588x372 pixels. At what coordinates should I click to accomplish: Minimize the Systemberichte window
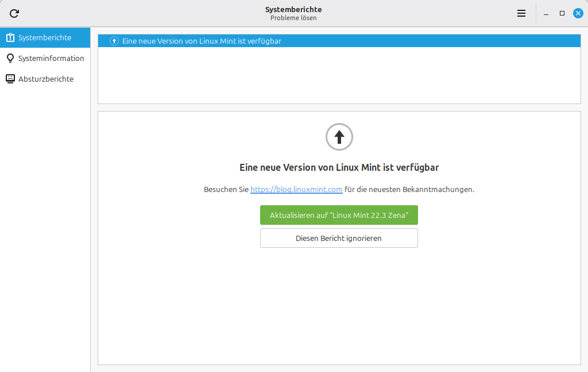click(546, 13)
